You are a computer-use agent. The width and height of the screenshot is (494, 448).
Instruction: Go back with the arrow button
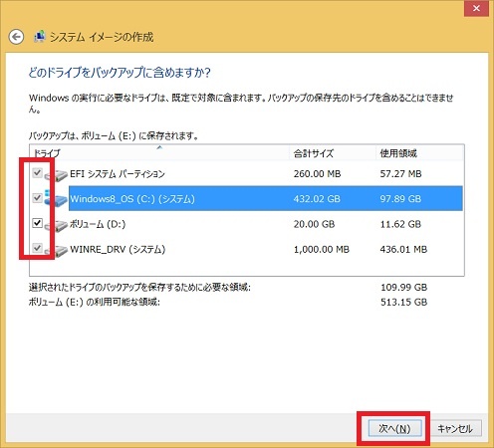pyautogui.click(x=16, y=37)
